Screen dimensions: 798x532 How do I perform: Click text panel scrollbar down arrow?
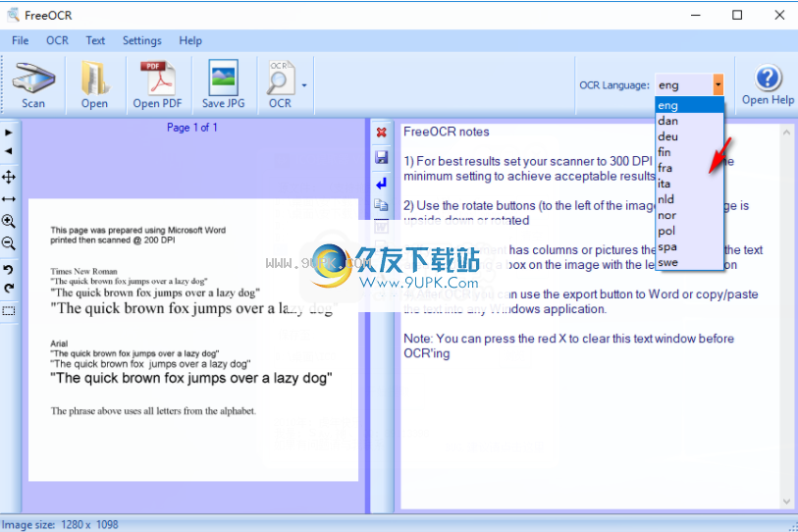tap(786, 502)
